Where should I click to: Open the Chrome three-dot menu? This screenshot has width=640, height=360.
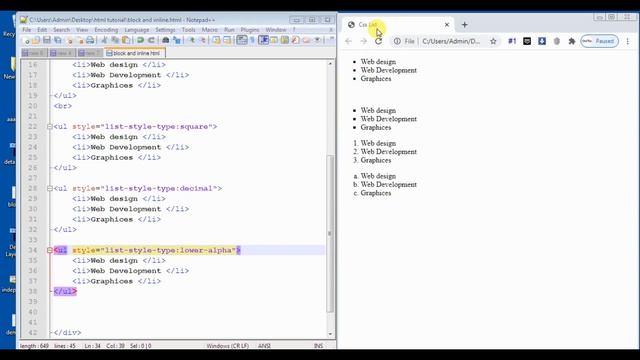628,41
